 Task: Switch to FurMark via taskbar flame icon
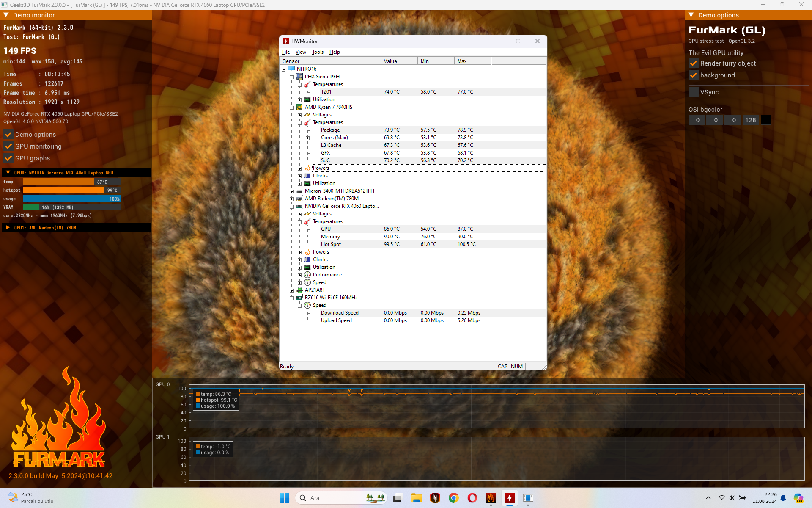tap(491, 498)
